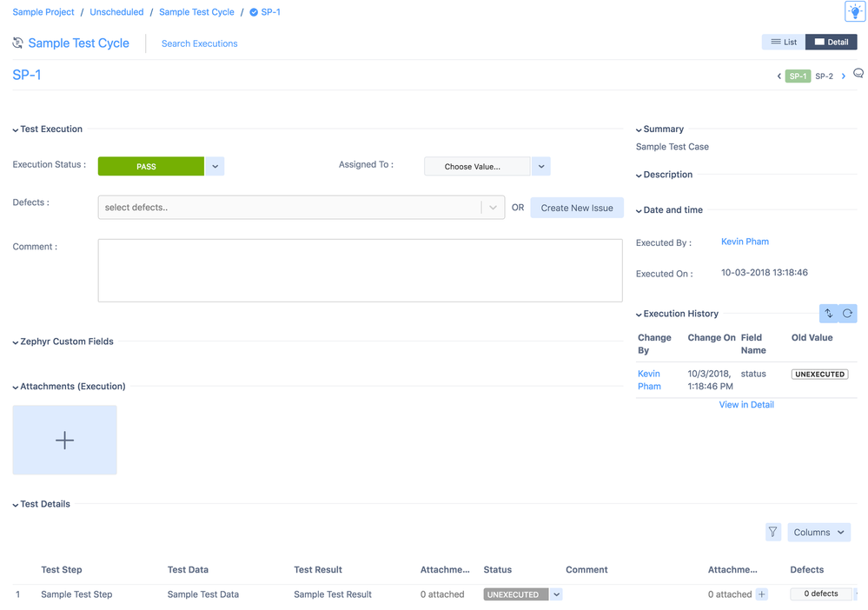Open the comments bubble icon
Viewport: 868px width, 610px height.
[858, 73]
